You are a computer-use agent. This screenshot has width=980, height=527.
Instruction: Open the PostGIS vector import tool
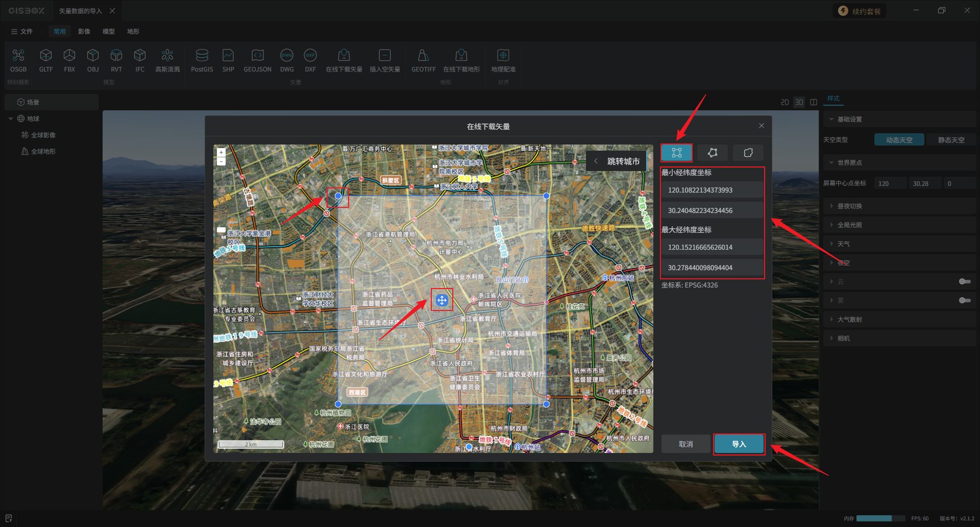pos(202,60)
